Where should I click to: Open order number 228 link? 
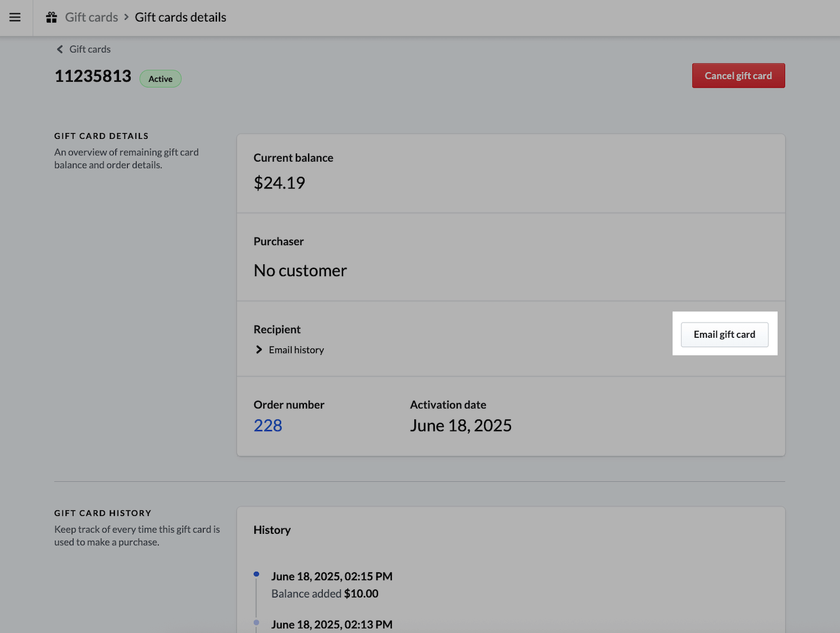pyautogui.click(x=268, y=426)
